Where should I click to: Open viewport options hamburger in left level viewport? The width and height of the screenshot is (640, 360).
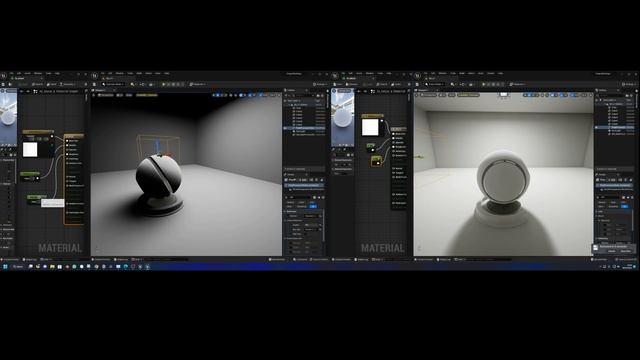pyautogui.click(x=93, y=95)
